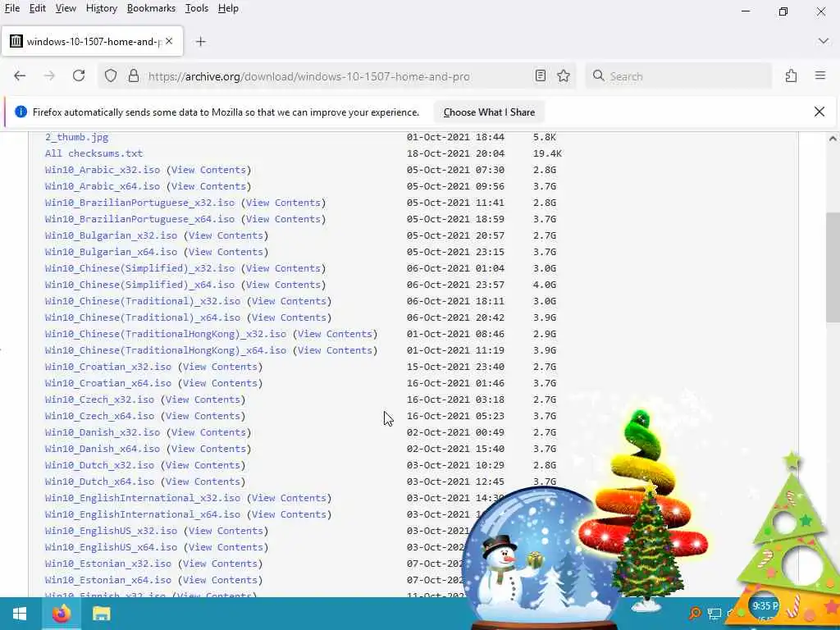List all tabs dropdown arrow
The image size is (840, 630).
coord(824,41)
